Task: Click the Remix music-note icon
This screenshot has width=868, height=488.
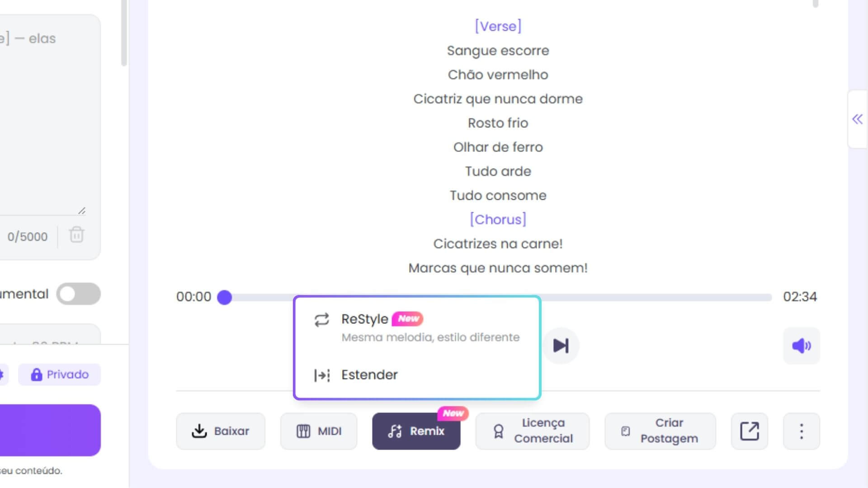Action: [x=395, y=431]
